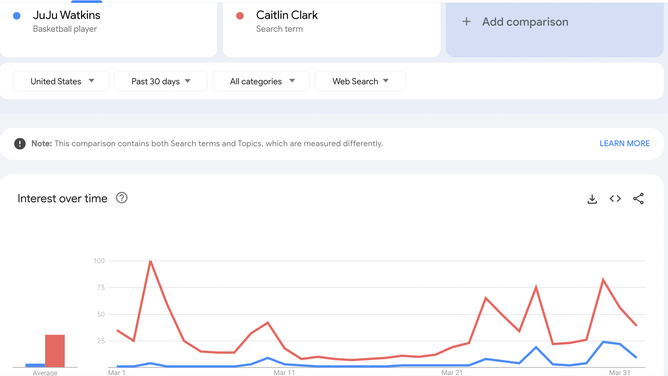Click the plus icon to add comparison
Viewport: 668px width, 376px height.
point(466,22)
